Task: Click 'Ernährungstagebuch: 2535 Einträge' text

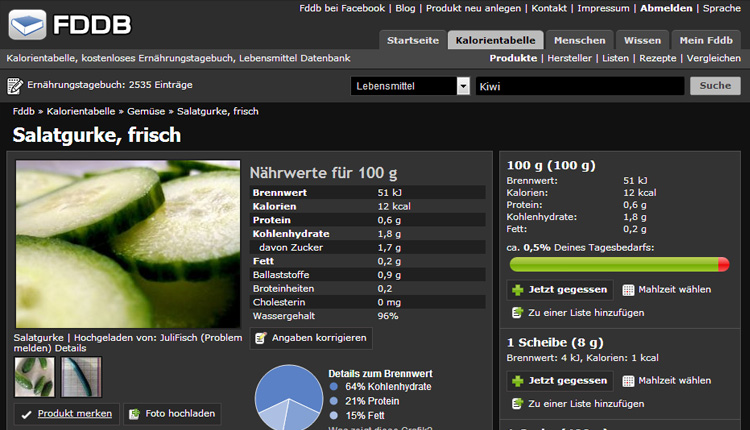Action: (110, 85)
